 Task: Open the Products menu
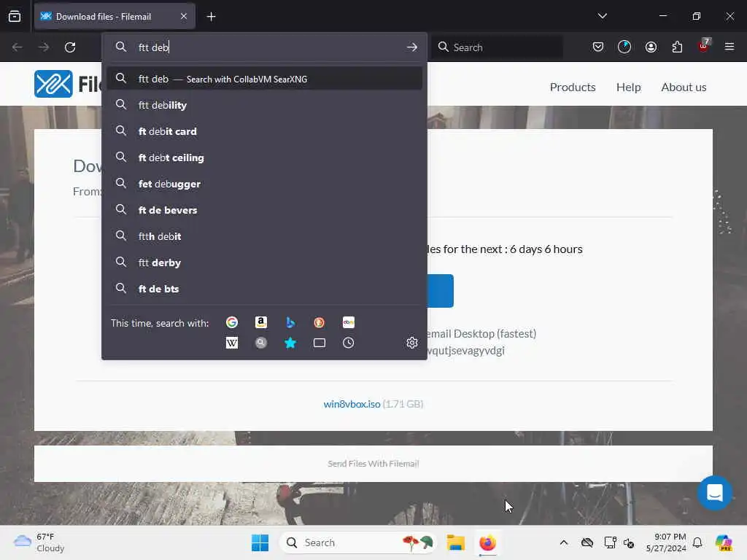pos(573,87)
